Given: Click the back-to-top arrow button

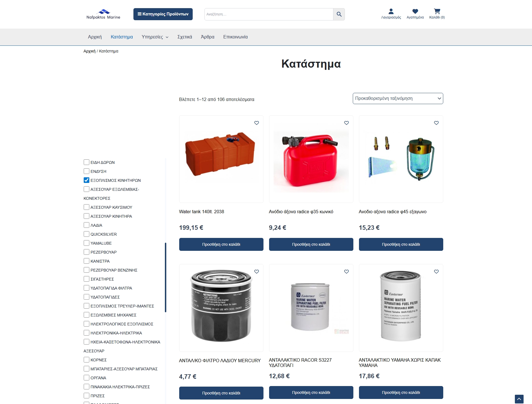Looking at the screenshot, I should coord(519,399).
